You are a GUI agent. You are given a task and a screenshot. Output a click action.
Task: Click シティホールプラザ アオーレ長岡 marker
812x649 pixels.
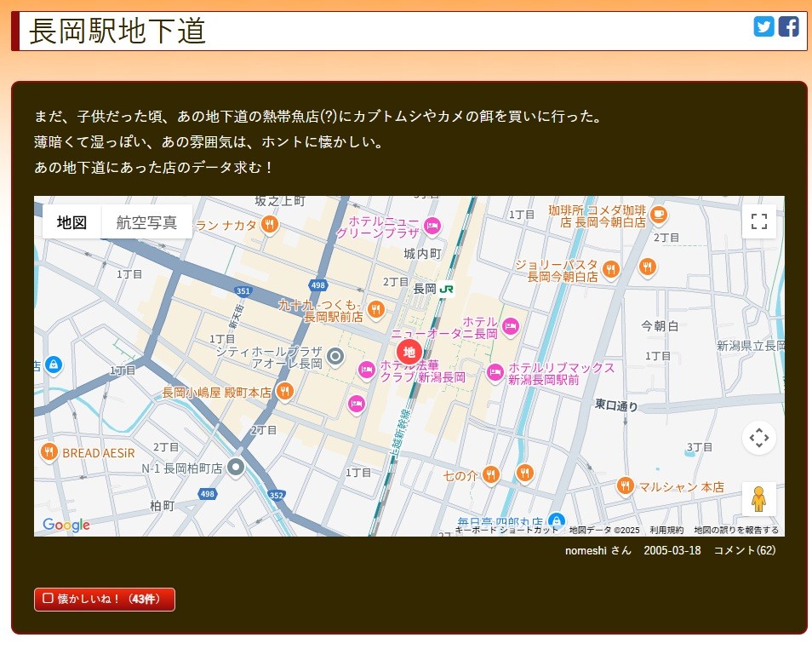(x=335, y=356)
